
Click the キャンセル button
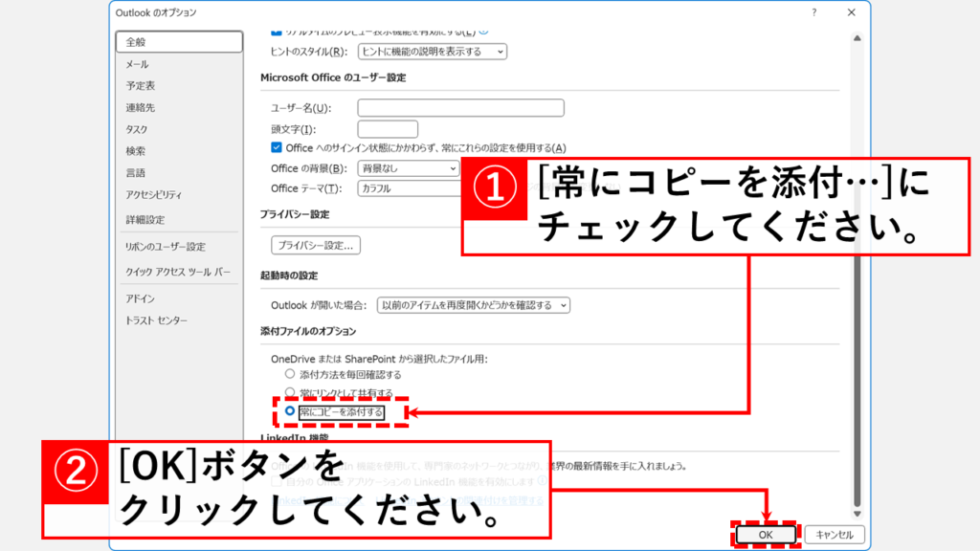[x=835, y=535]
